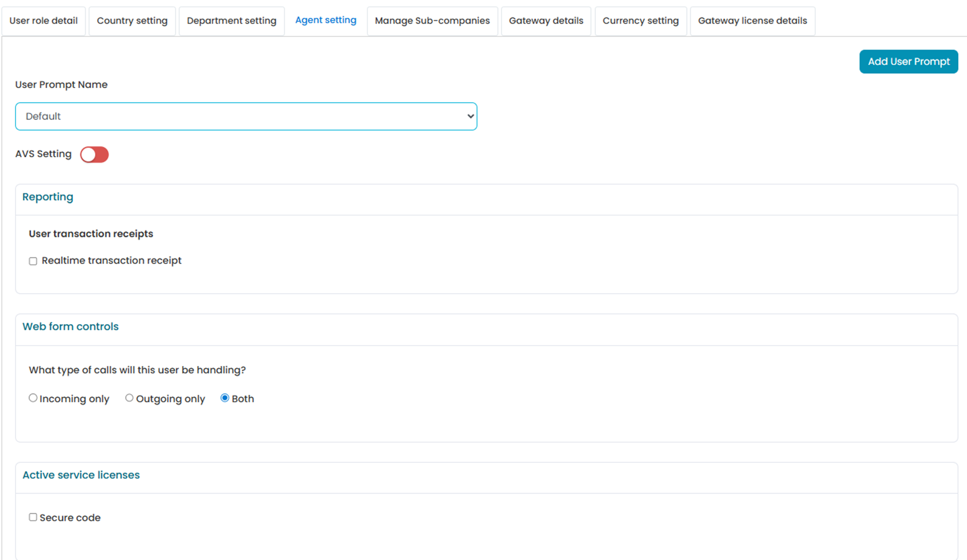This screenshot has height=560, width=967.
Task: Open the Gateway license details tab
Action: [752, 21]
